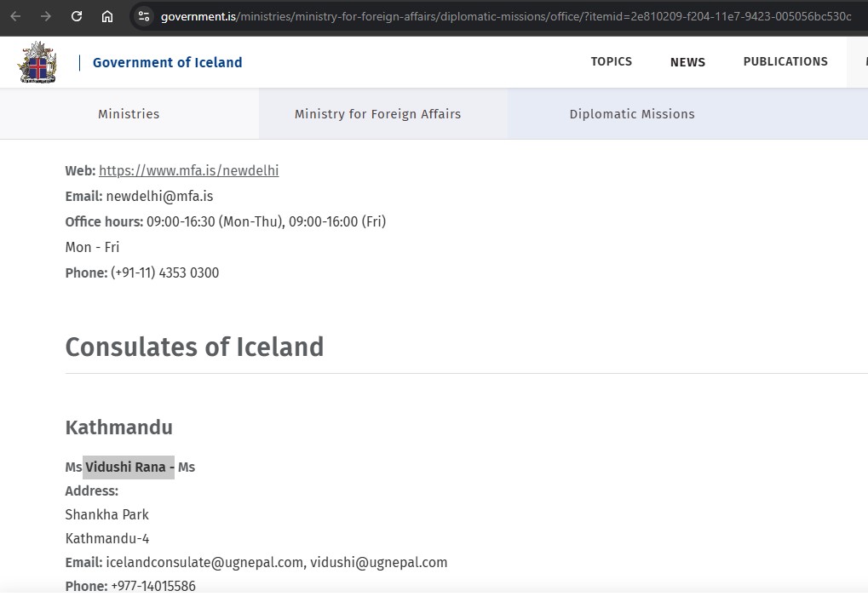The width and height of the screenshot is (868, 608).
Task: Click the newdelhi@mfa.is email address
Action: click(159, 196)
